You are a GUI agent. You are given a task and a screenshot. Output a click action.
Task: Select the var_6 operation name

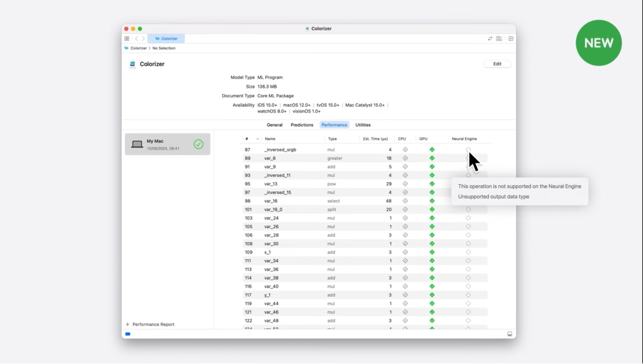pyautogui.click(x=270, y=158)
